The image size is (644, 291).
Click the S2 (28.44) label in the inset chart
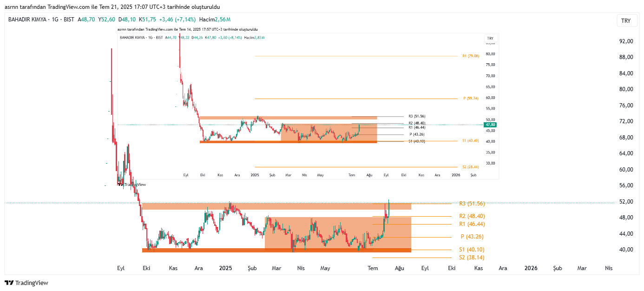(470, 167)
